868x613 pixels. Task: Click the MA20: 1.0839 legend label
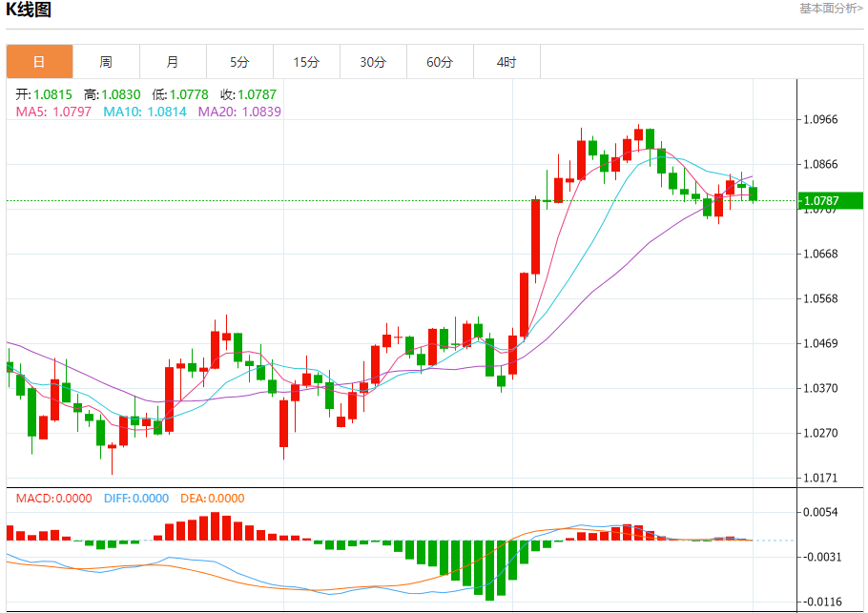click(x=239, y=112)
